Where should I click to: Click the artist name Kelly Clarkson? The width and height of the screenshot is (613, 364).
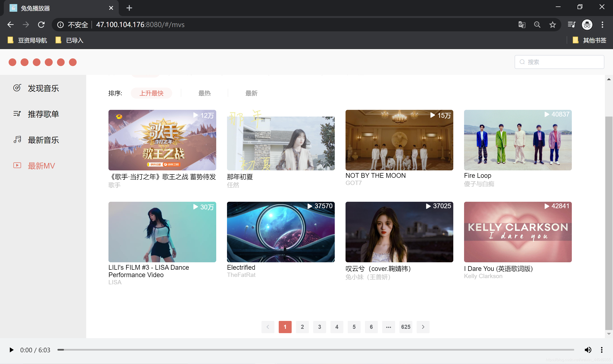click(x=483, y=276)
